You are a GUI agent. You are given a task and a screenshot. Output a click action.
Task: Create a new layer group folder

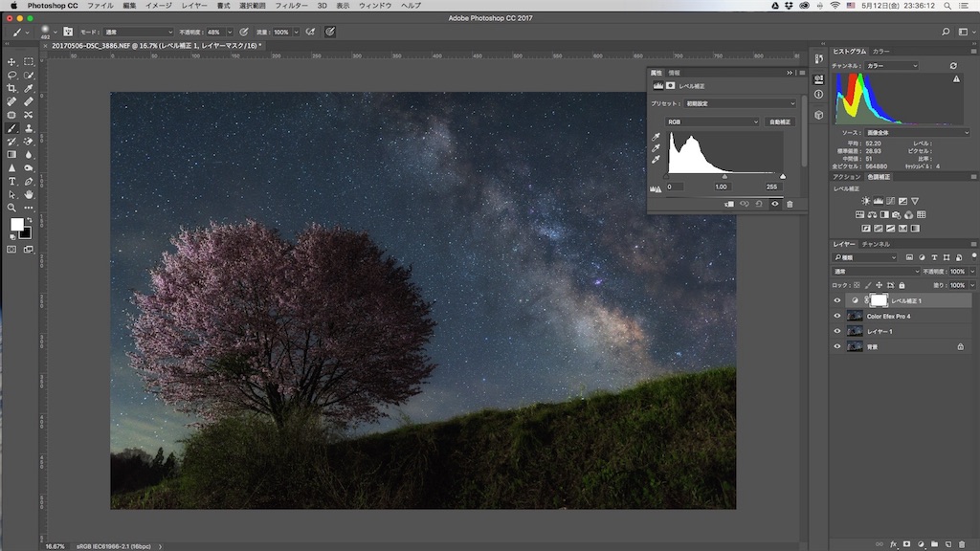pyautogui.click(x=934, y=544)
